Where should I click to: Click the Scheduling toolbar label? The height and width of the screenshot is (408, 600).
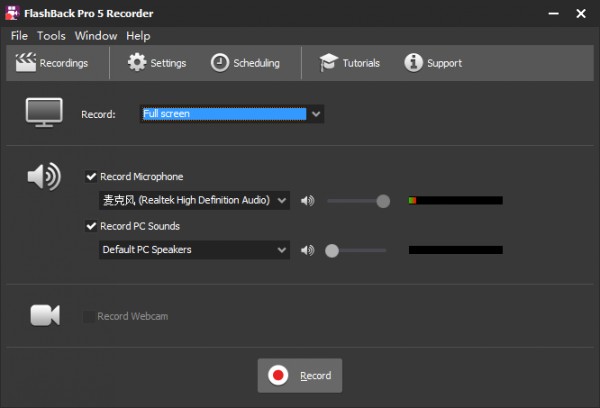tap(256, 63)
